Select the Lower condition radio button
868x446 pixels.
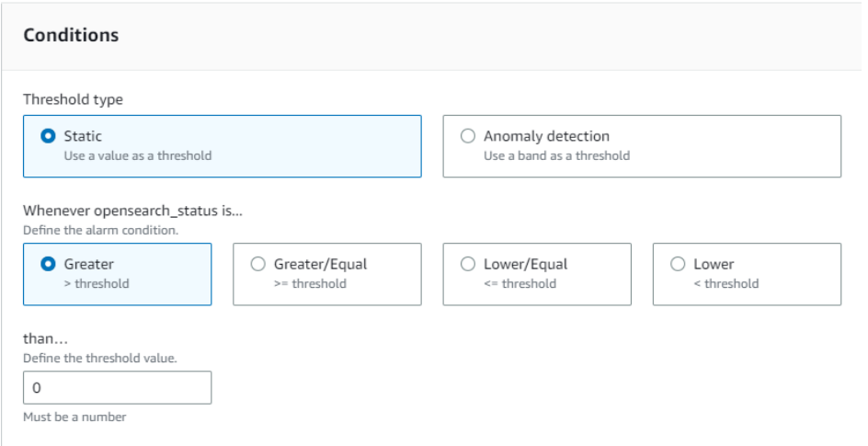pyautogui.click(x=678, y=264)
